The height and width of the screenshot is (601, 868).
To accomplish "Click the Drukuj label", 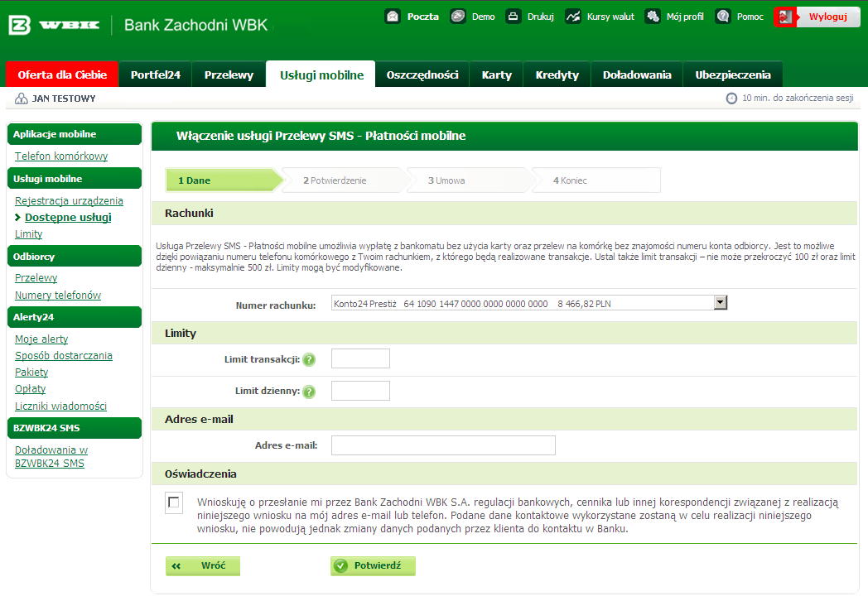I will (x=540, y=17).
